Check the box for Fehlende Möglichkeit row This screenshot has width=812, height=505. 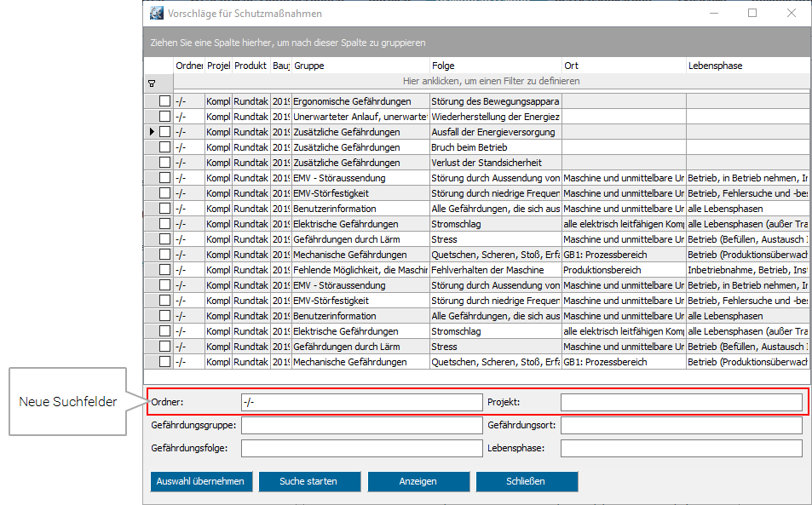click(x=164, y=270)
